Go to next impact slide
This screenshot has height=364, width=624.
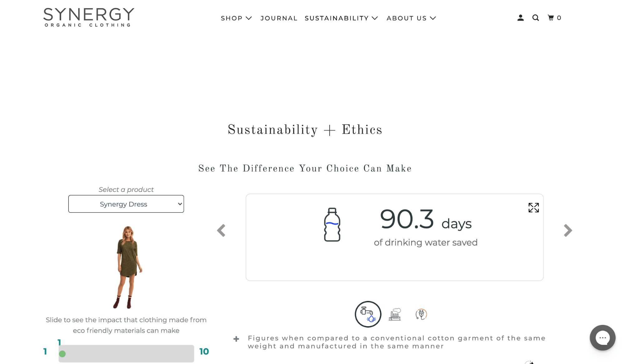[x=568, y=231]
